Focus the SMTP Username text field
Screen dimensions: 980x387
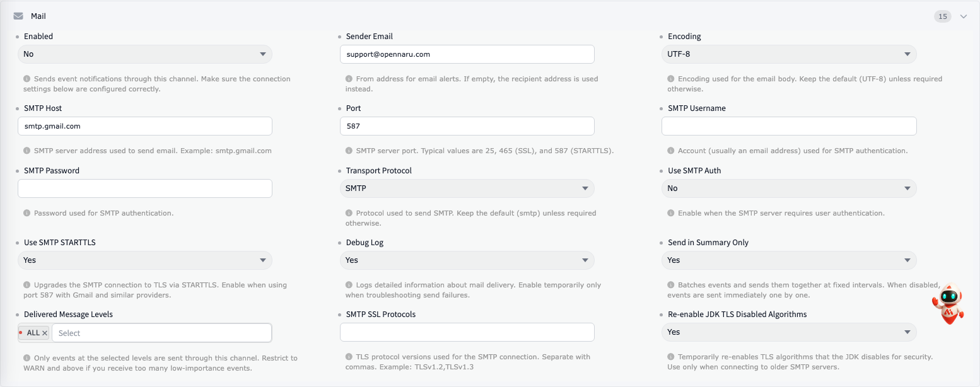789,126
